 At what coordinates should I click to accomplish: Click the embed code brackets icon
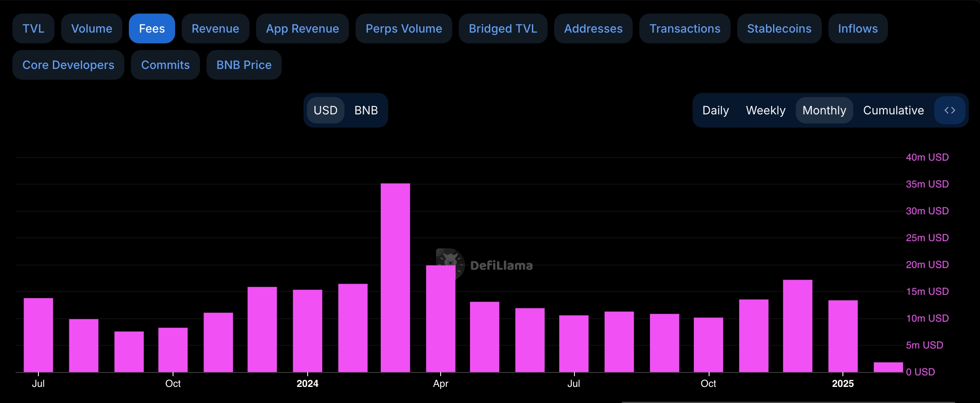950,110
